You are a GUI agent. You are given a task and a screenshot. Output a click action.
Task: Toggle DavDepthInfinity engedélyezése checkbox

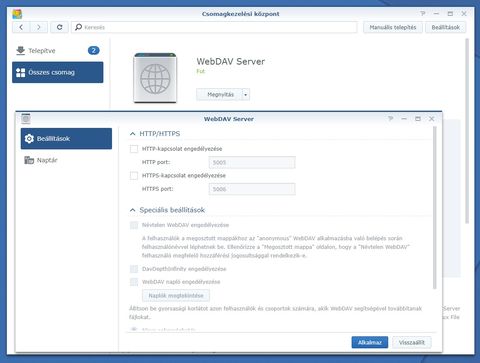(134, 269)
